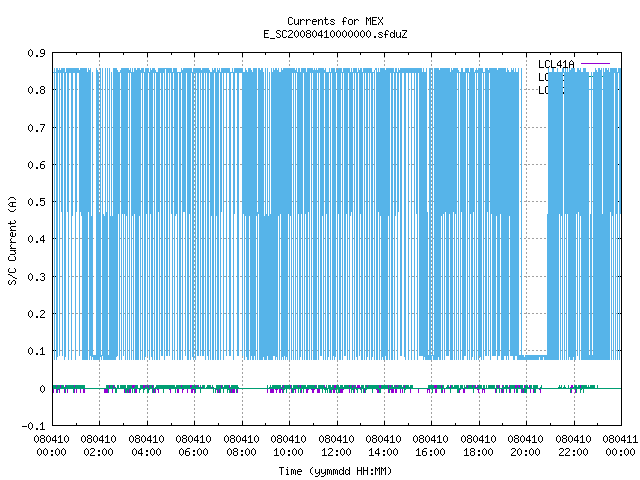Select the LCL41A legend label
This screenshot has height=480, width=640.
click(556, 64)
